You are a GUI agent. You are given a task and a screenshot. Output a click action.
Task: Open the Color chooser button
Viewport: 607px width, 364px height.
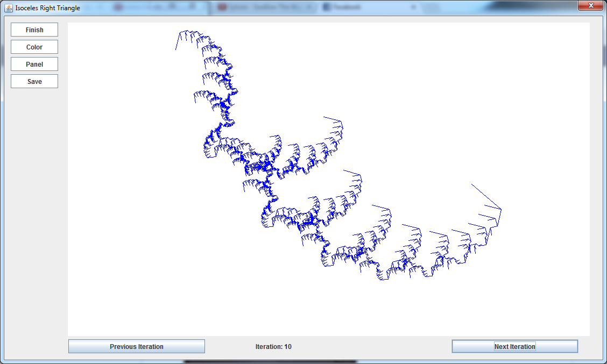[x=34, y=47]
